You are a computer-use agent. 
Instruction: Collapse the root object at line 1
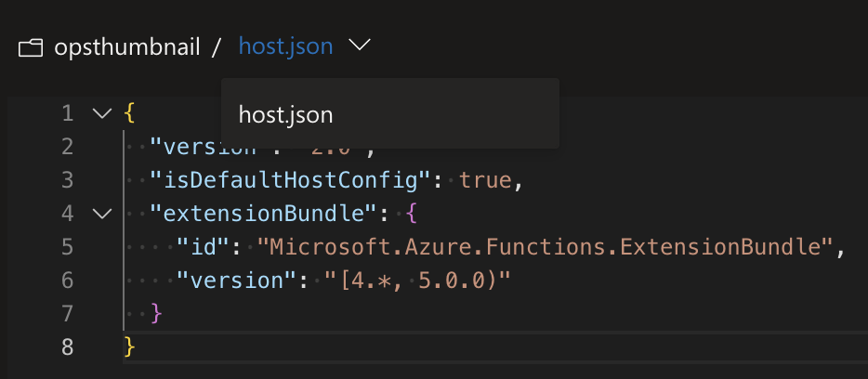(102, 114)
